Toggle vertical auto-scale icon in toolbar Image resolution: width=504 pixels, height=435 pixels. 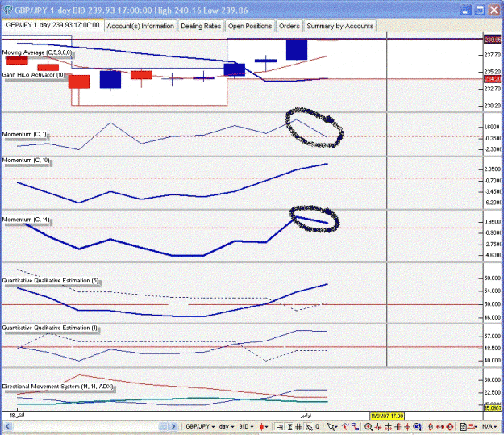click(x=289, y=427)
